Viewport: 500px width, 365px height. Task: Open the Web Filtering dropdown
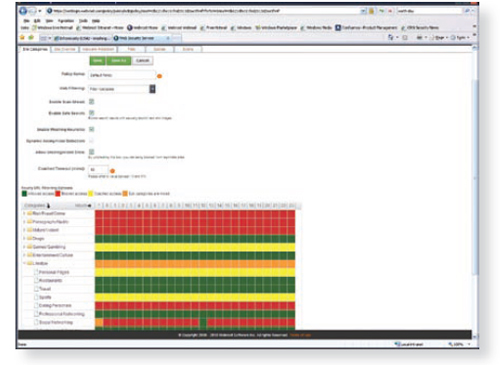152,89
